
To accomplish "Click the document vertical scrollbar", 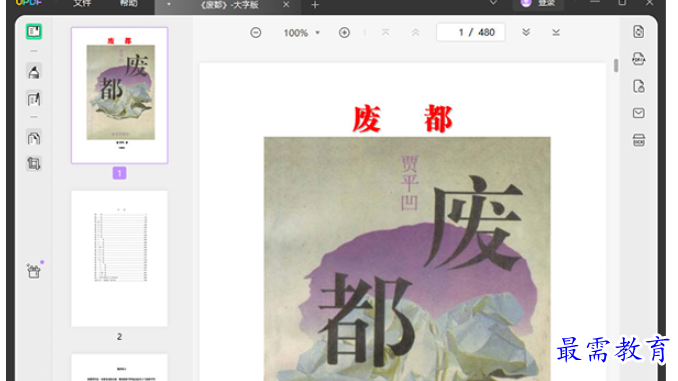I will point(616,66).
